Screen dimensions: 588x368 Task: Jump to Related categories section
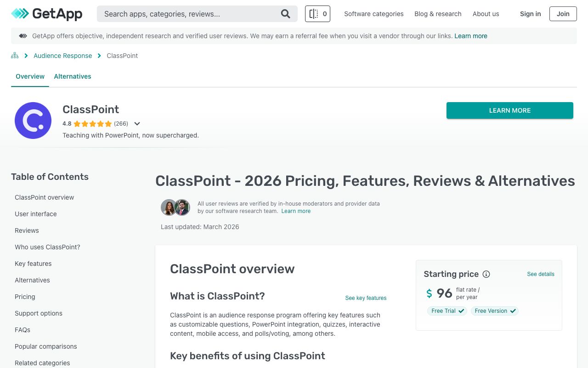(42, 363)
